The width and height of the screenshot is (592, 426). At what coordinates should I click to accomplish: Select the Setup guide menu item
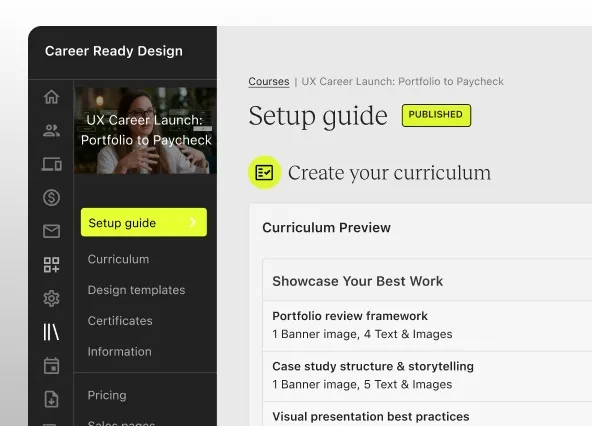click(x=144, y=222)
